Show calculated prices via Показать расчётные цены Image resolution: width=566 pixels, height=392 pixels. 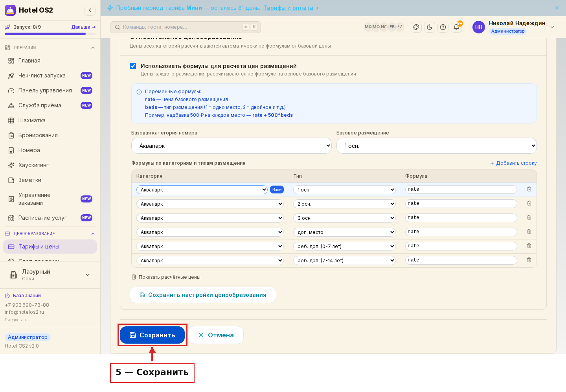coord(166,277)
